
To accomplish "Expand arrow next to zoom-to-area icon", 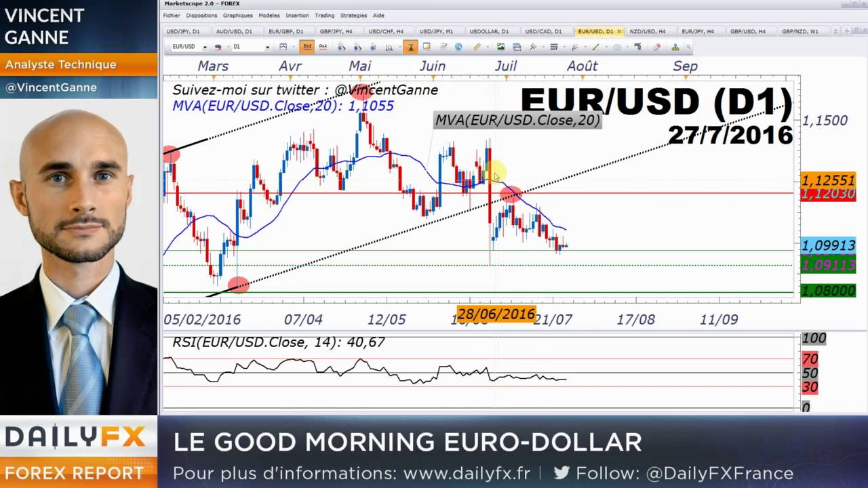I will click(x=399, y=47).
